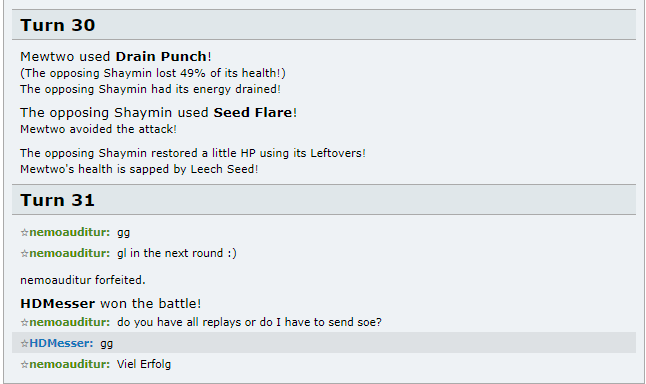Click the Mewtwo avoided the attack line
Viewport: 646px width, 384px height.
point(98,129)
